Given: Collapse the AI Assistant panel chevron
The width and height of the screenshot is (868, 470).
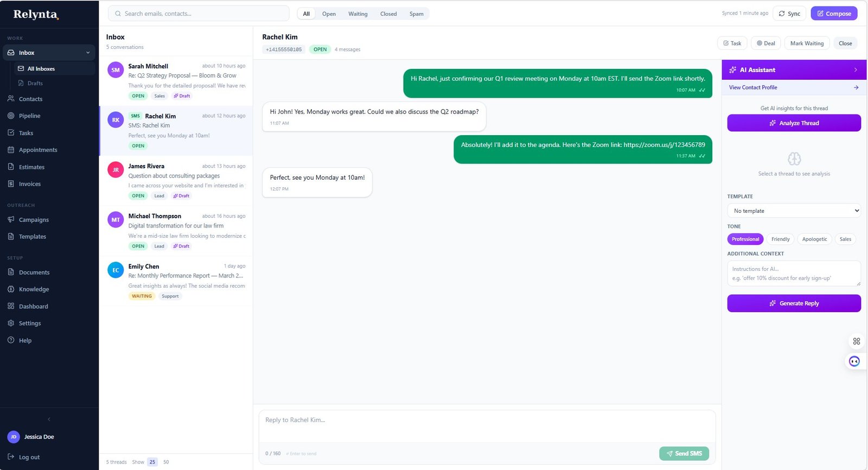Looking at the screenshot, I should pos(856,70).
